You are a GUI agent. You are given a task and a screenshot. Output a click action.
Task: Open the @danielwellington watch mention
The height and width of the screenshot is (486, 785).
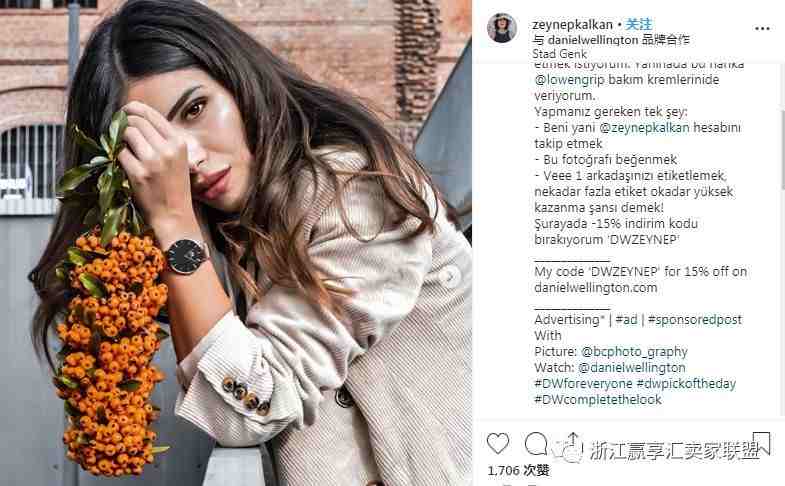pyautogui.click(x=631, y=367)
